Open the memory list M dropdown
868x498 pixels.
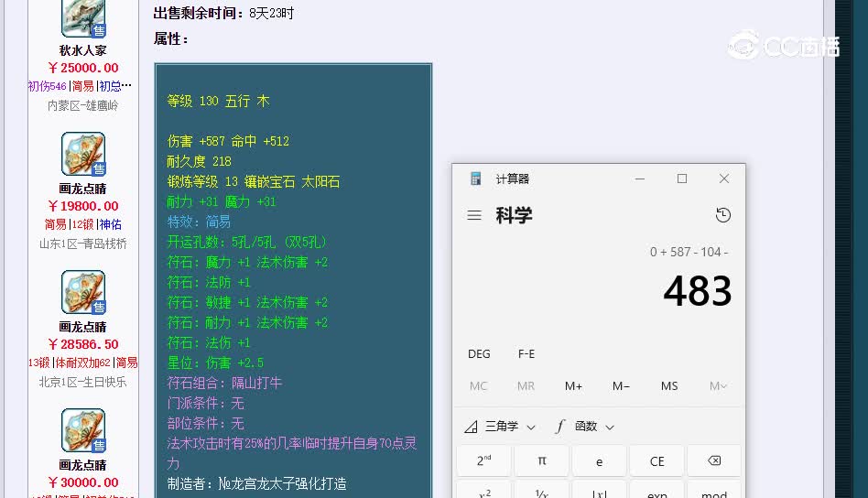pyautogui.click(x=718, y=385)
